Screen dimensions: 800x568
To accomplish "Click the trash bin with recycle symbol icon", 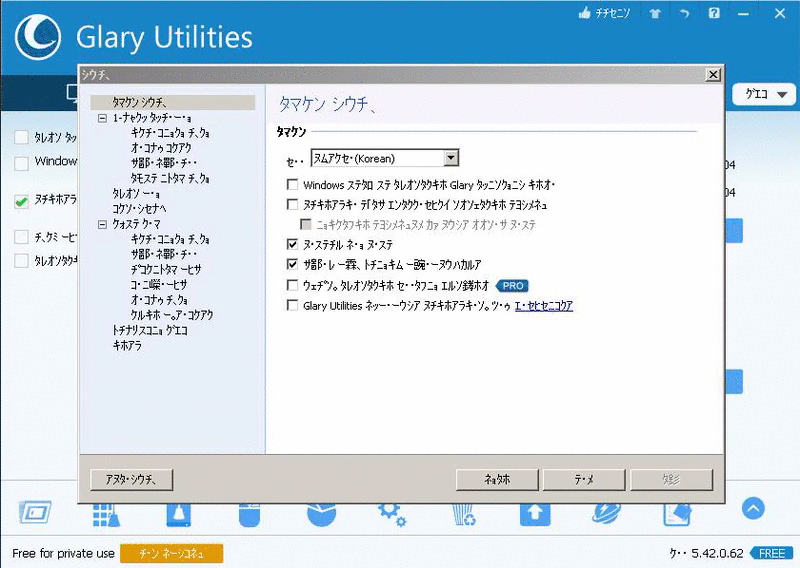I will pos(464,514).
